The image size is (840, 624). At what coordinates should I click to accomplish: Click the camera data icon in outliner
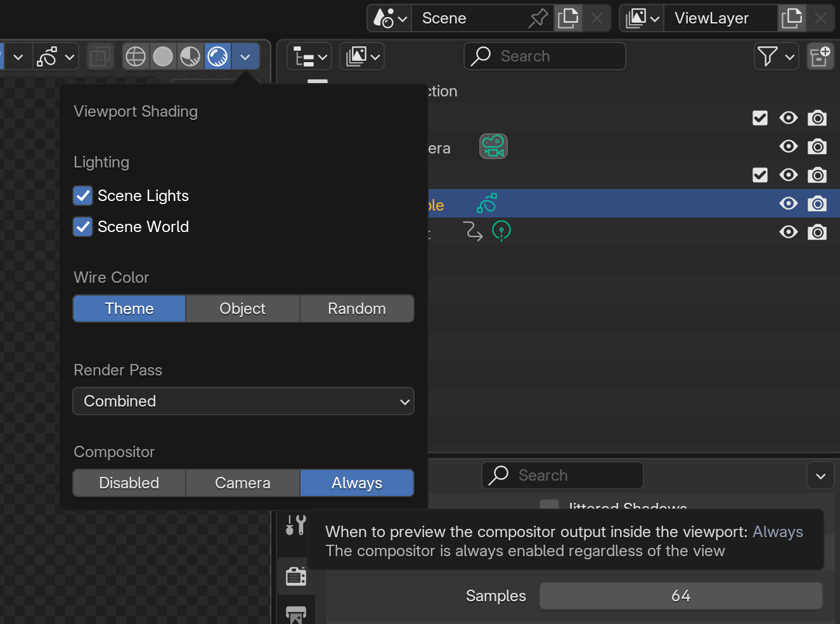click(x=493, y=146)
